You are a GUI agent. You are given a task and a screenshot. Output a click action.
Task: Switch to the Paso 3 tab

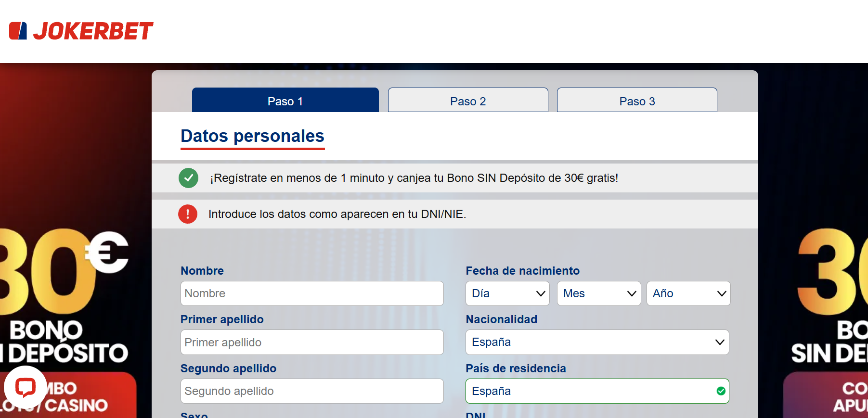pos(637,100)
